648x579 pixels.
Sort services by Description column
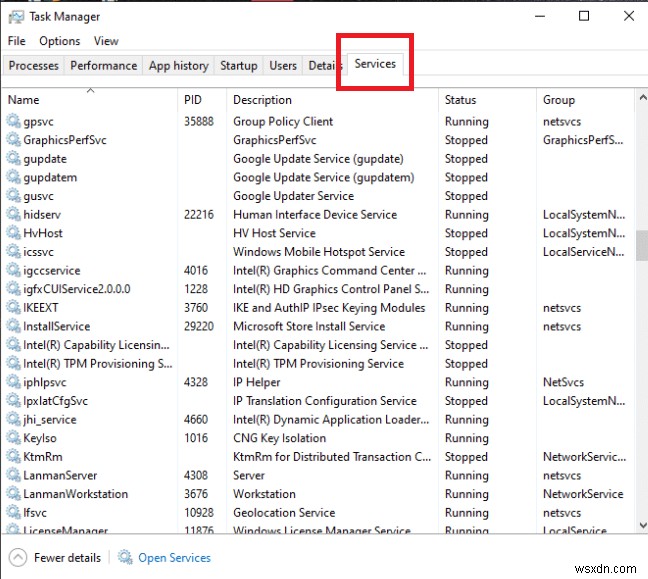pyautogui.click(x=332, y=100)
